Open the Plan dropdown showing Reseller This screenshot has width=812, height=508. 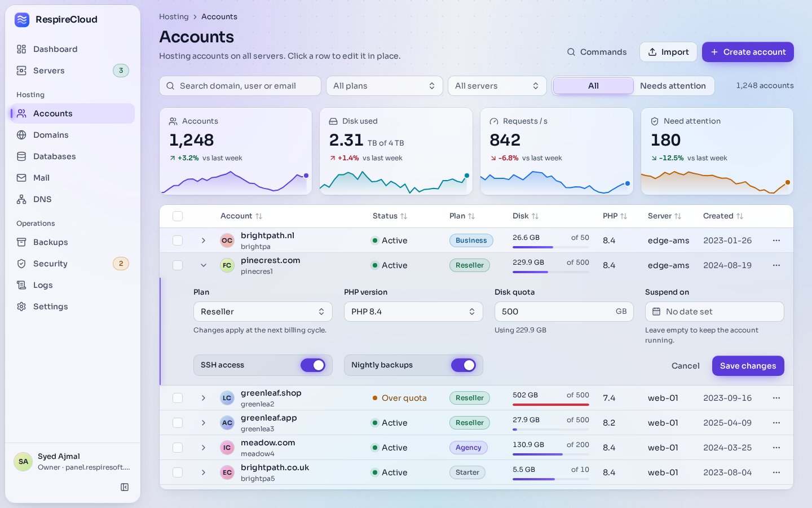click(x=263, y=312)
